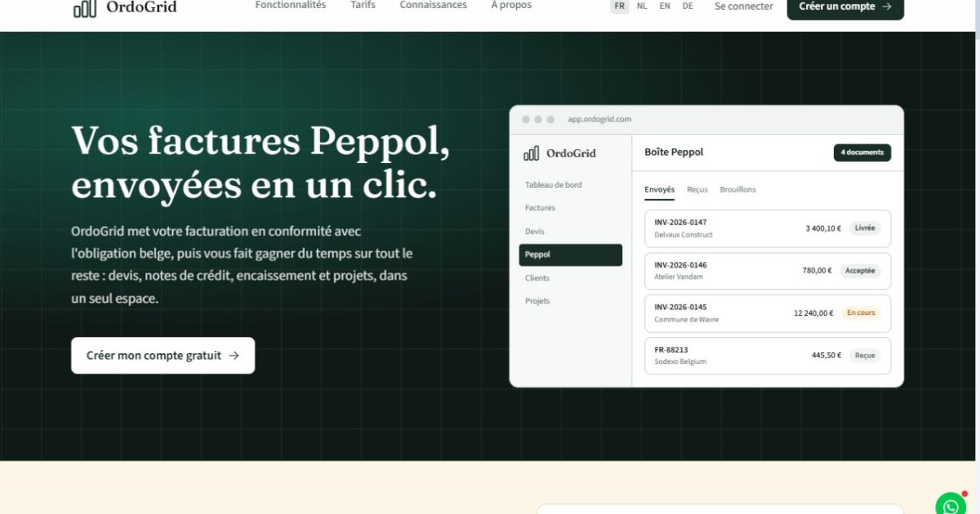Open Tableau de bord in the preview sidebar

554,185
